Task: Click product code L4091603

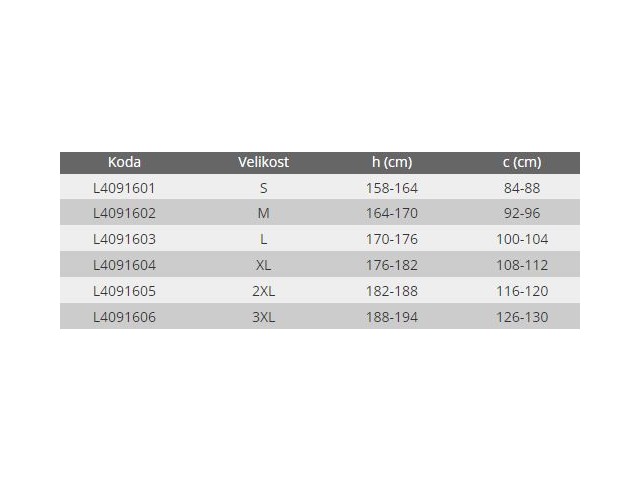Action: point(124,239)
